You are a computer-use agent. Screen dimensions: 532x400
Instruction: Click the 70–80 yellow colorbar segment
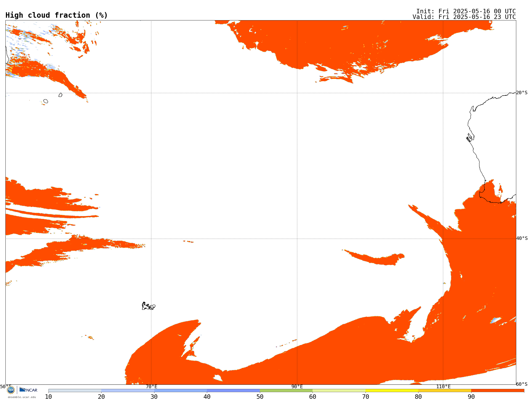392,391
